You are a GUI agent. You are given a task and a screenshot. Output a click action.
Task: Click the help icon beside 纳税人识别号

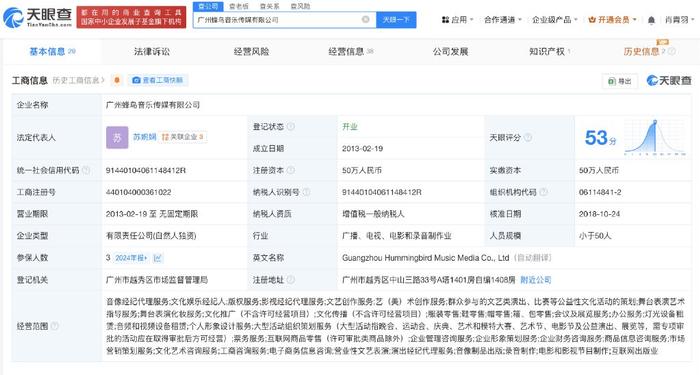[306, 192]
